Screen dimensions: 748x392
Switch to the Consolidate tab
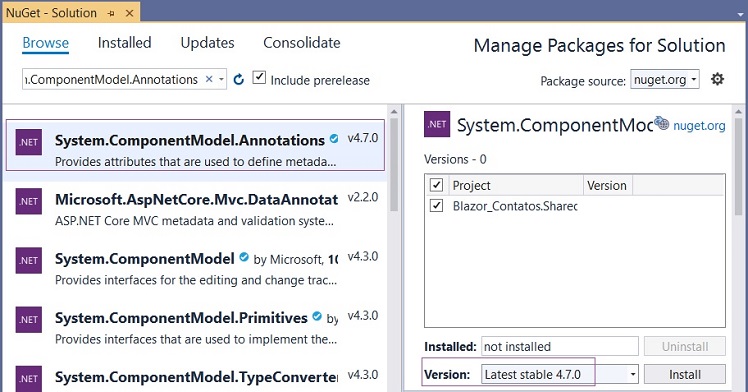302,43
